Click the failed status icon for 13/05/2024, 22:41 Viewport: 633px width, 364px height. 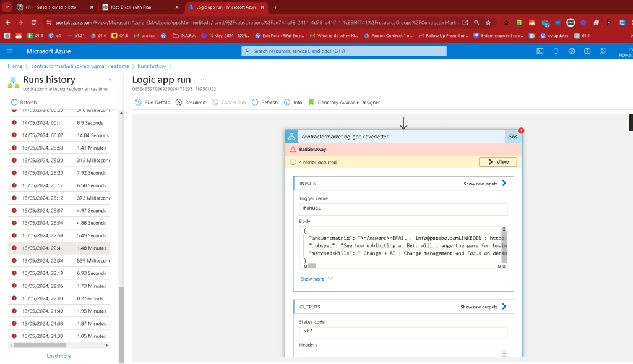(14, 248)
